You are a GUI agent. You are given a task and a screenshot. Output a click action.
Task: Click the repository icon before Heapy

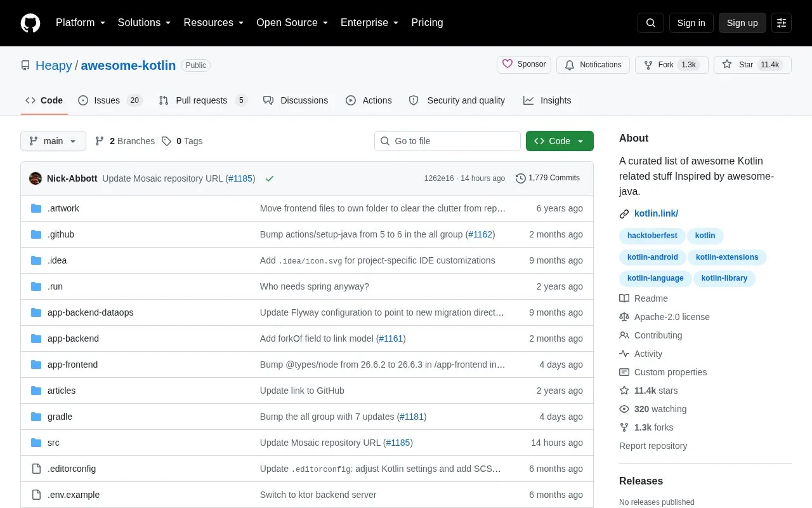pos(25,65)
